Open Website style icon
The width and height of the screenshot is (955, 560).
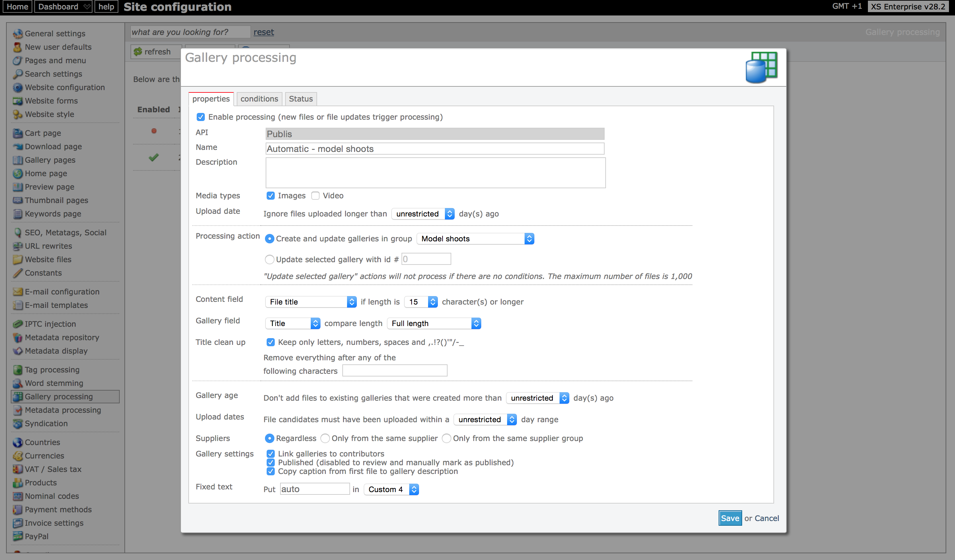17,114
